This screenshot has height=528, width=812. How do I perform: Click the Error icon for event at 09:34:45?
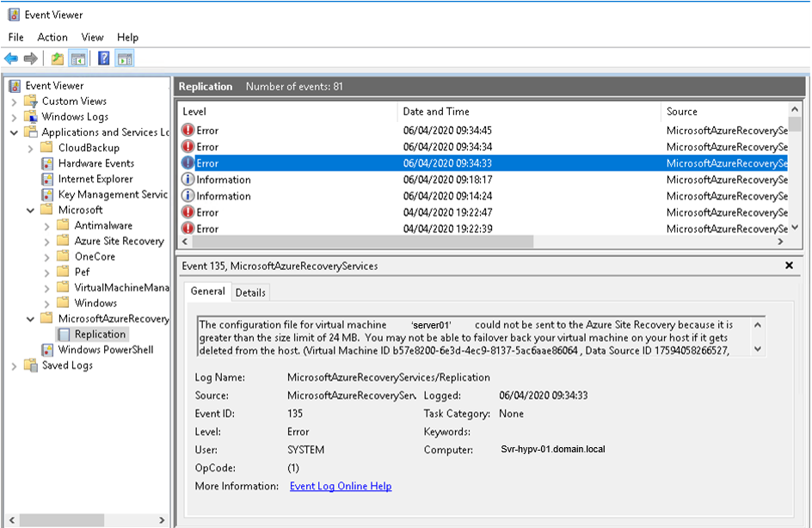click(188, 131)
